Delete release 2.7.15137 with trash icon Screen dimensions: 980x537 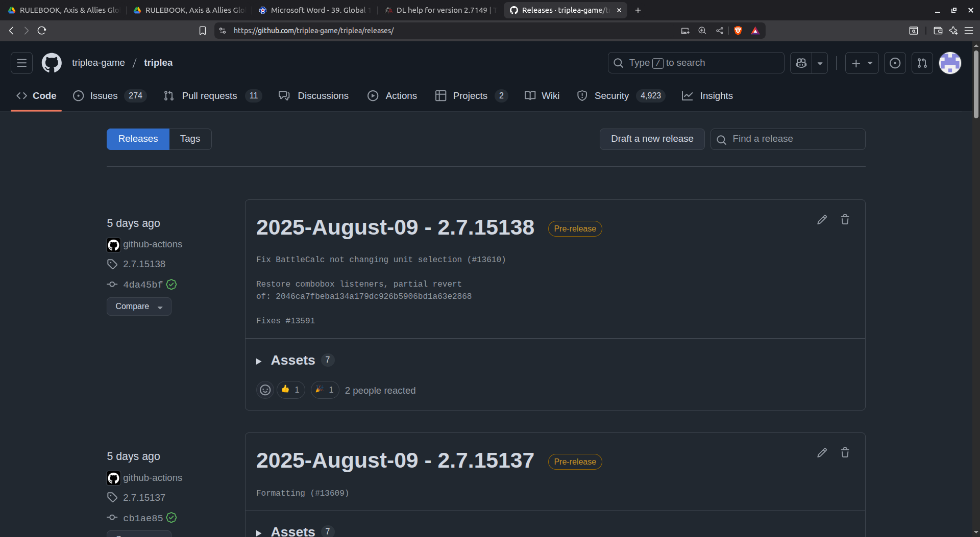[845, 453]
